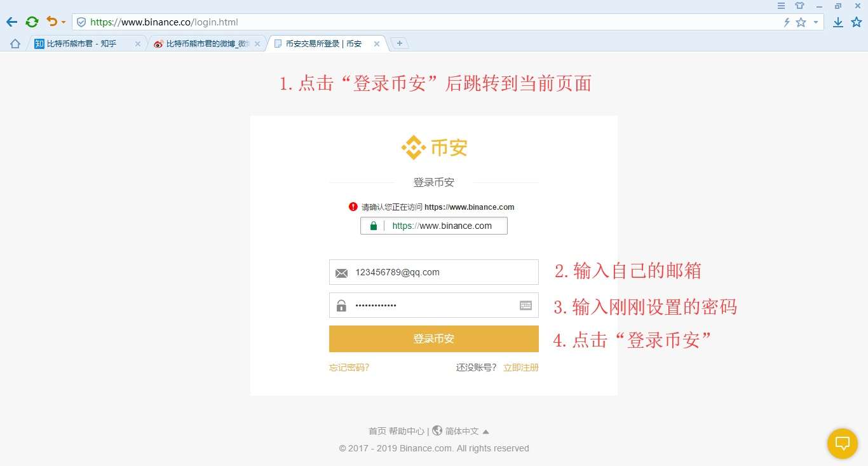Focus the address bar showing binance.co login URL
The height and width of the screenshot is (466, 868).
tap(448, 22)
